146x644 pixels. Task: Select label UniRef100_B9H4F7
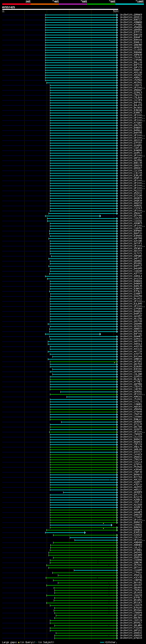tap(131, 37)
